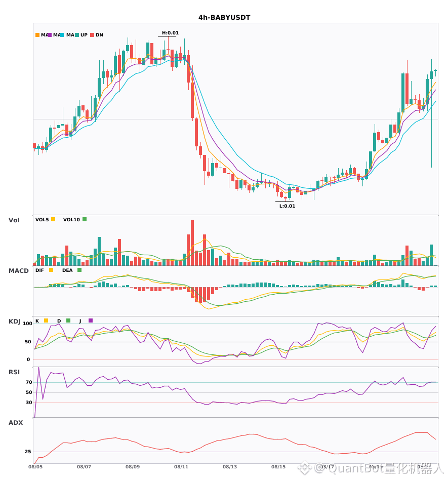This screenshot has height=481, width=448.
Task: Click the 25 level on the ADX axis
Action: pos(28,452)
